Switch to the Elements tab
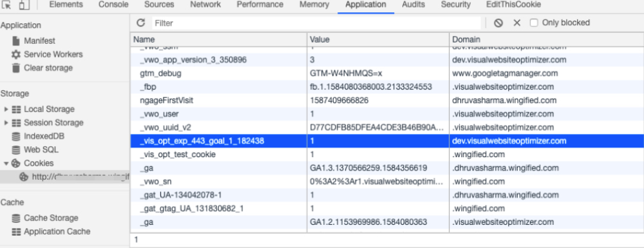Viewport: 644px width, 248px height. coord(66,5)
